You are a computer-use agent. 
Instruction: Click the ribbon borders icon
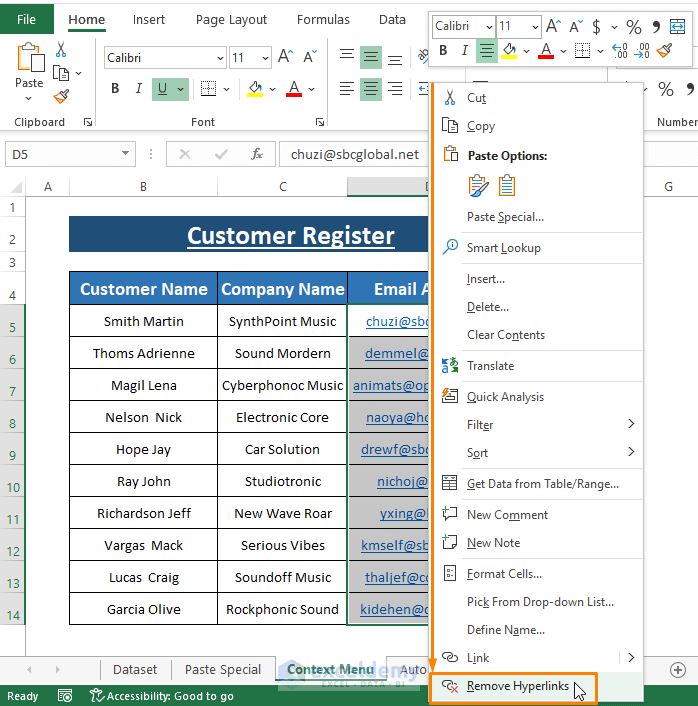point(208,89)
